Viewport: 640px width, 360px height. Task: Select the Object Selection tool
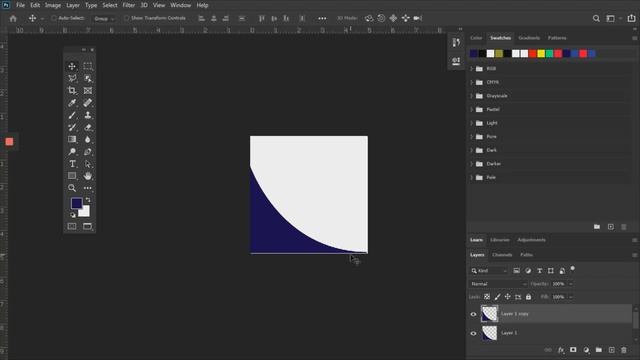[88, 78]
